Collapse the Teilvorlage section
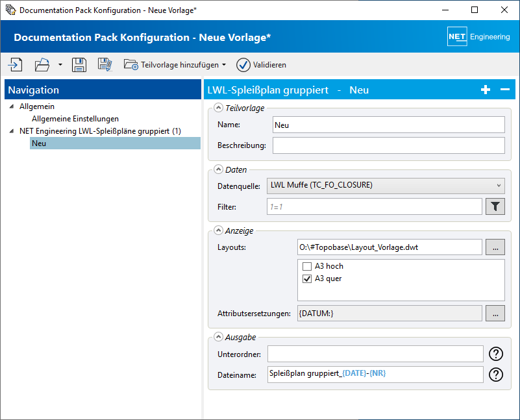 click(218, 107)
